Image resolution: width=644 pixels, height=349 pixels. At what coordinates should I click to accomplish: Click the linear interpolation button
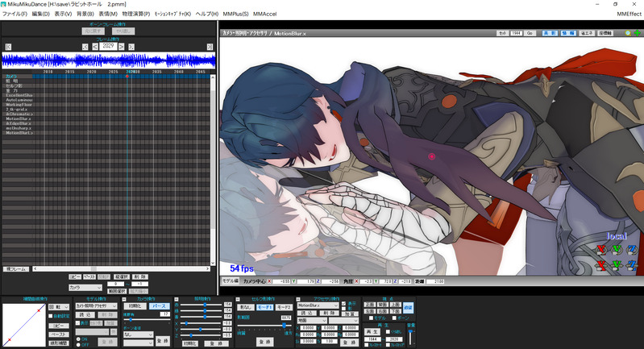[x=59, y=343]
